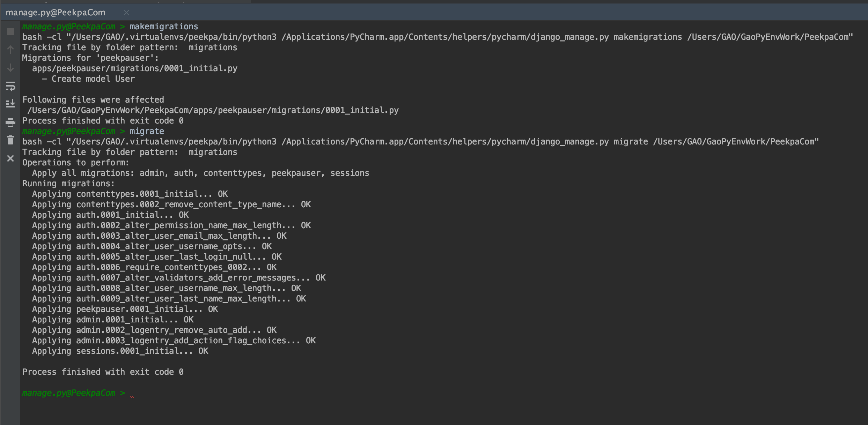The width and height of the screenshot is (868, 425).
Task: Click the 'Applying peekpauser.0001_initial... OK' line
Action: pyautogui.click(x=125, y=309)
